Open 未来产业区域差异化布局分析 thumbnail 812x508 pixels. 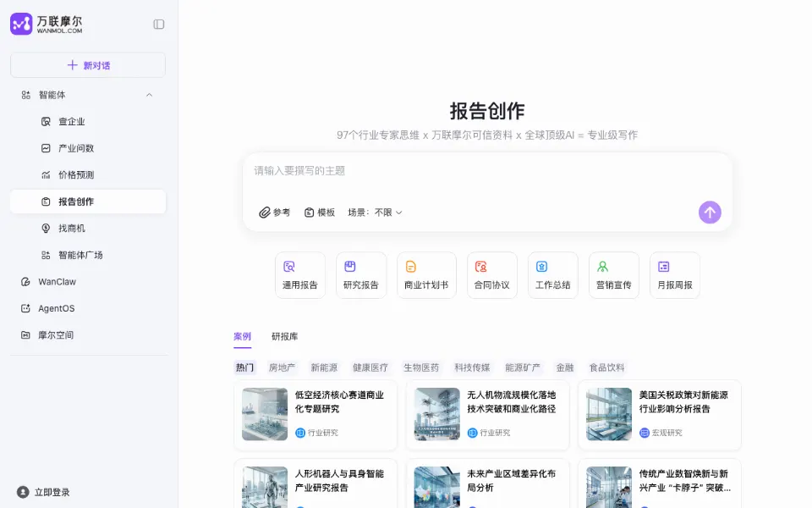437,488
